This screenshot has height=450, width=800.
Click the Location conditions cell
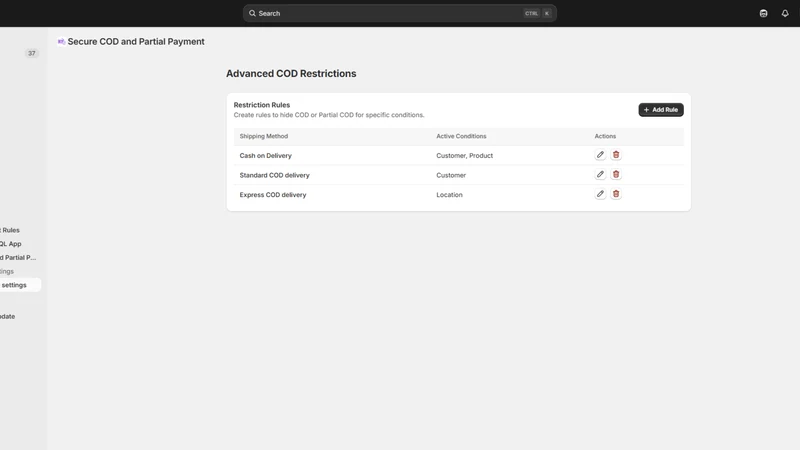pyautogui.click(x=449, y=195)
